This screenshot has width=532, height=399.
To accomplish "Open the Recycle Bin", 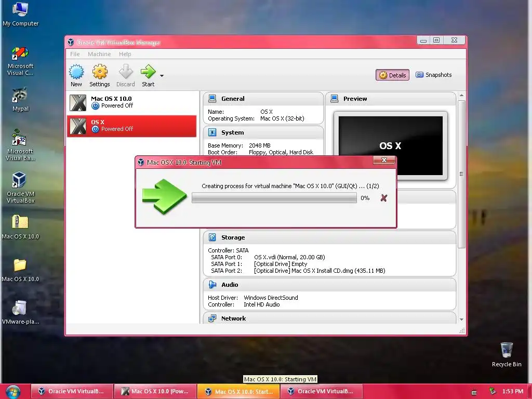I will [507, 354].
